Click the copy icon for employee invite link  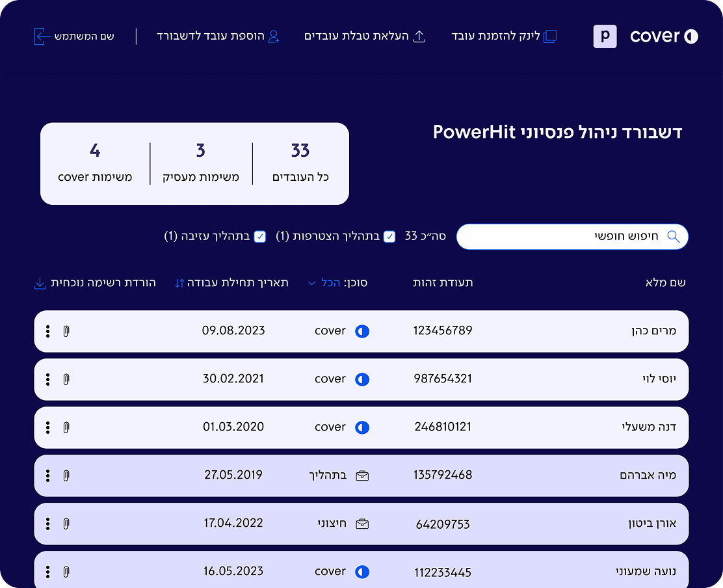550,36
